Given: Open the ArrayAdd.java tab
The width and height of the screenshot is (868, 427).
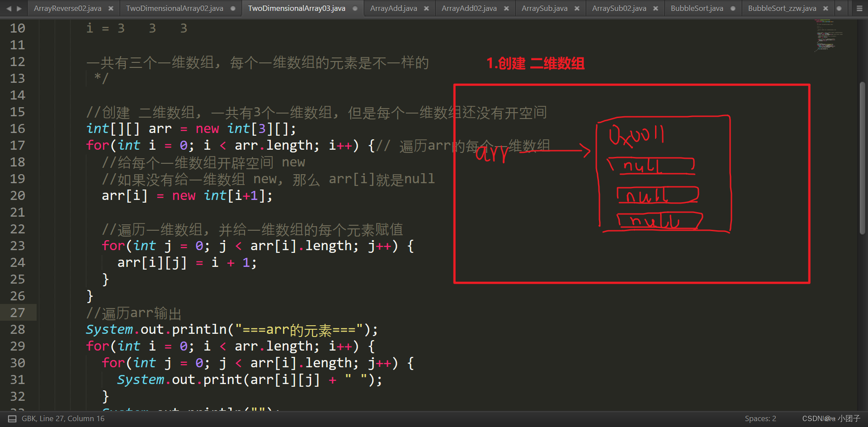Looking at the screenshot, I should (393, 8).
